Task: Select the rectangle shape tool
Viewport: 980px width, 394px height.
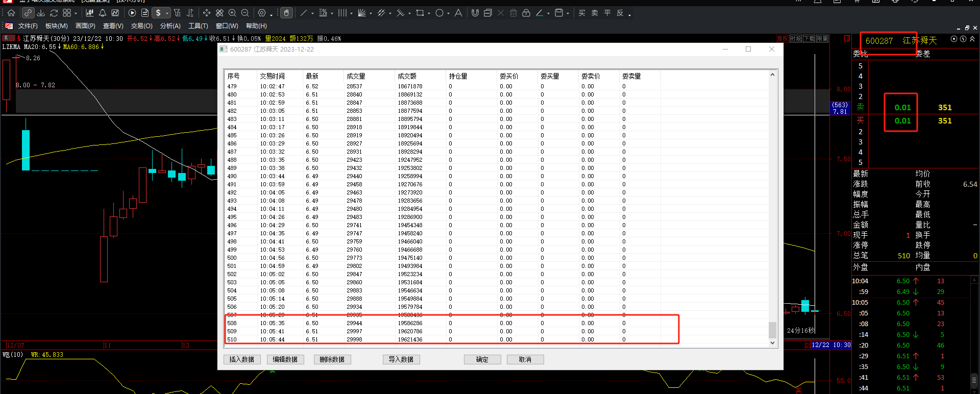Action: (x=420, y=13)
